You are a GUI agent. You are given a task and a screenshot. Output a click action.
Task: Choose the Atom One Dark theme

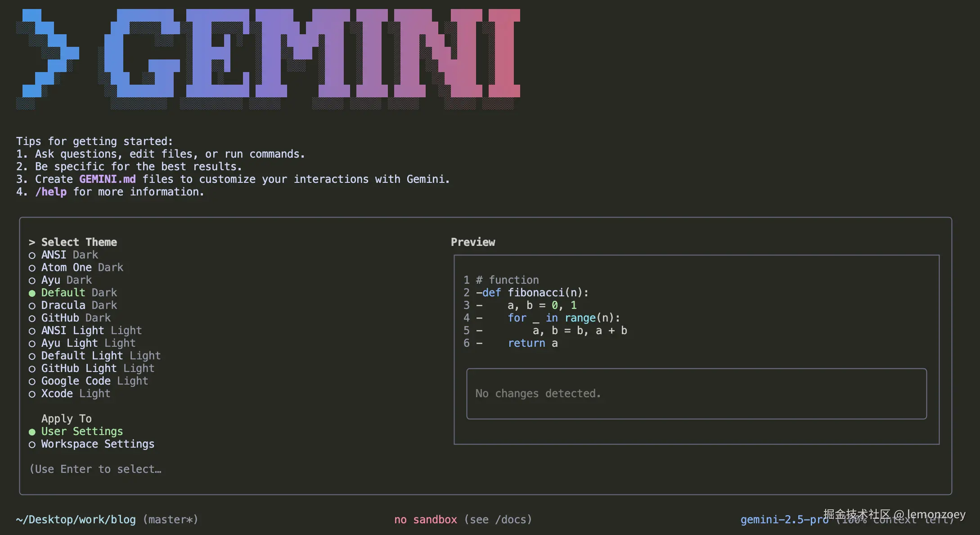[82, 267]
